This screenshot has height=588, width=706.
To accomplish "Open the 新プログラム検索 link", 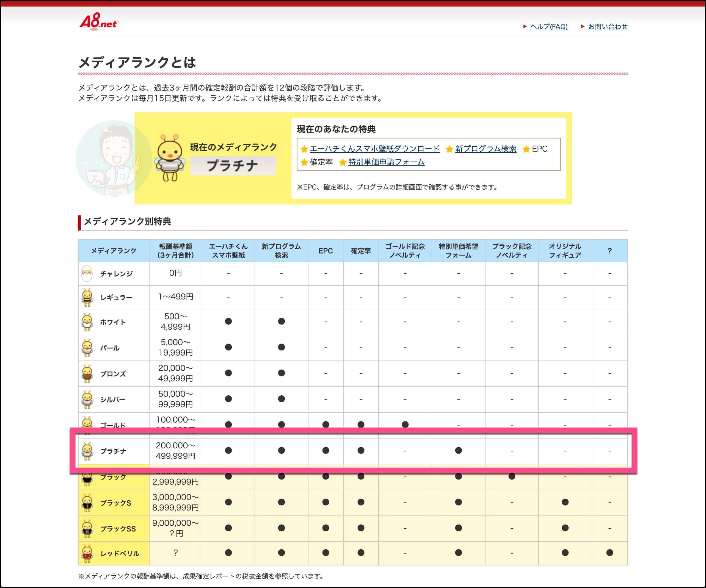I will coord(486,149).
